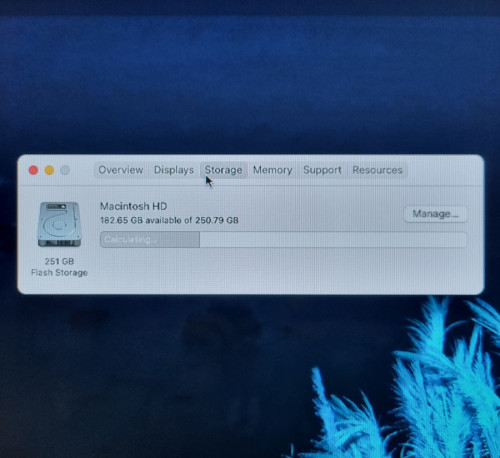Select the Storage tab
The image size is (500, 458).
click(223, 170)
